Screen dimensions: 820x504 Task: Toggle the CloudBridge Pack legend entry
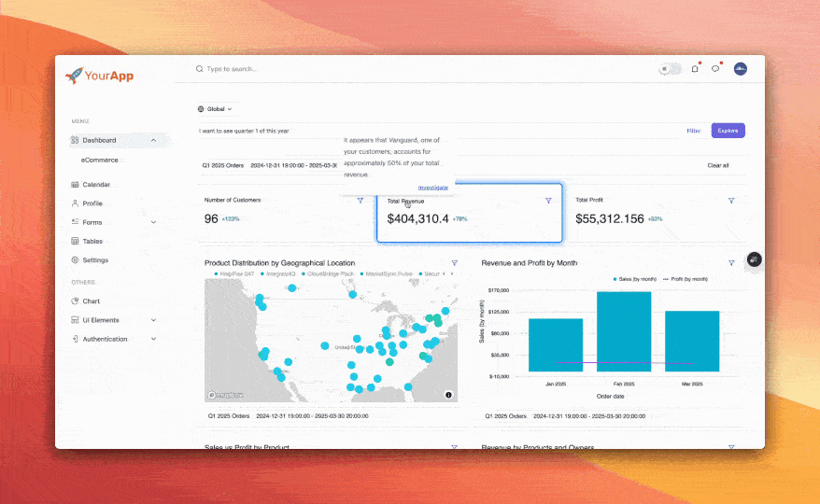(328, 274)
